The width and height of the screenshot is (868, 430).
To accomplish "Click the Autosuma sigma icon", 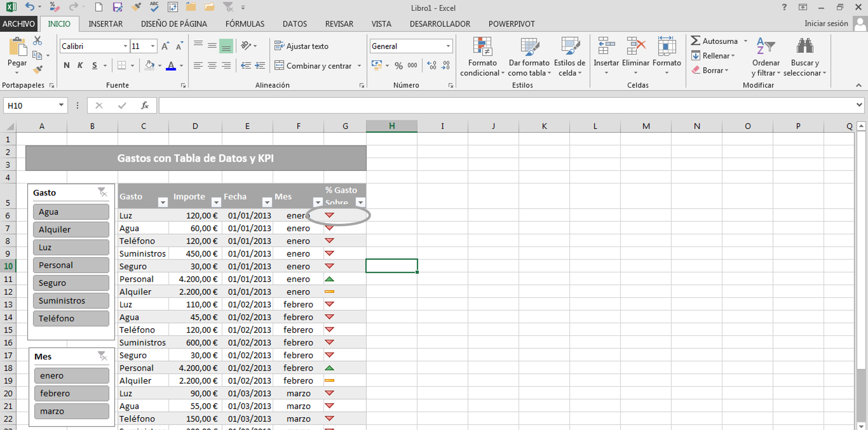I will pos(695,41).
